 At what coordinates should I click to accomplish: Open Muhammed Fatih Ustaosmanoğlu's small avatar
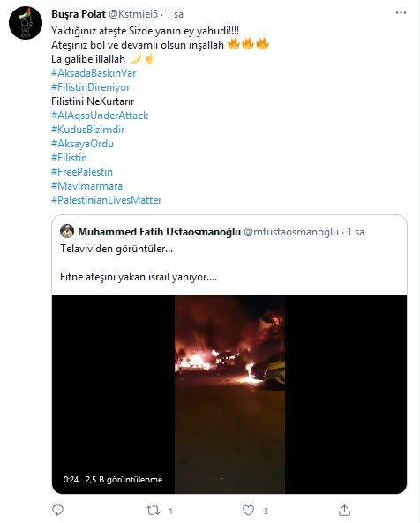click(67, 231)
